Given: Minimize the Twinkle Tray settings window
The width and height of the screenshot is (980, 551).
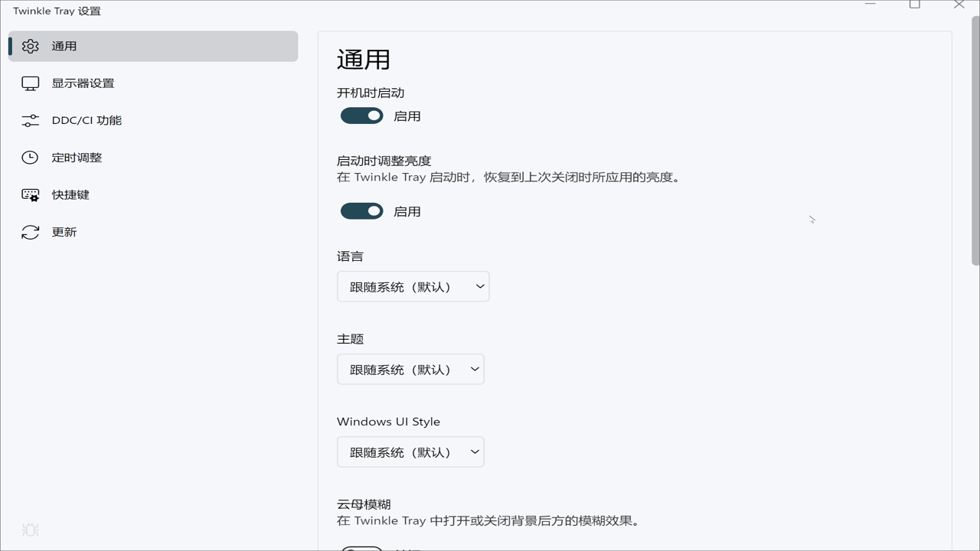Looking at the screenshot, I should 870,5.
